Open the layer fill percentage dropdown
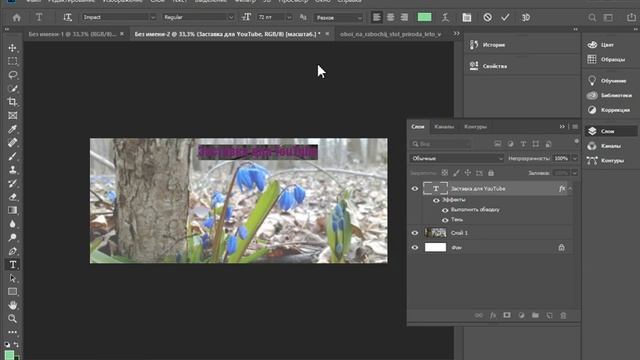 [575, 173]
